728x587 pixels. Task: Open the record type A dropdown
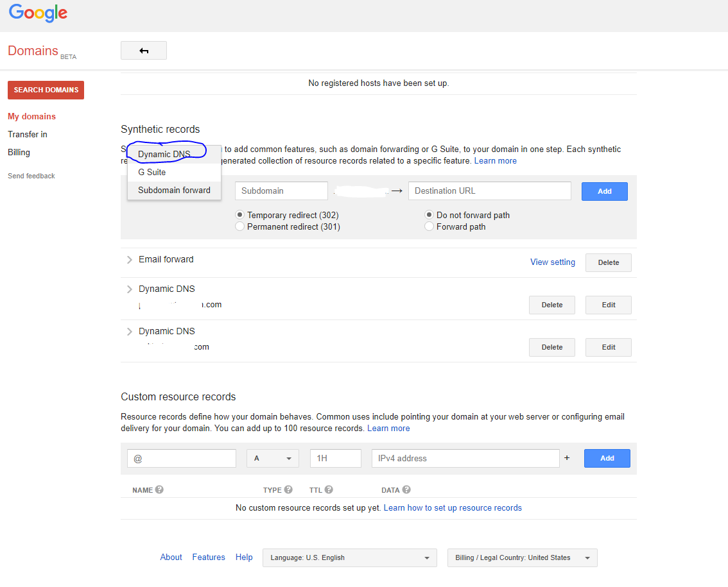click(x=273, y=459)
